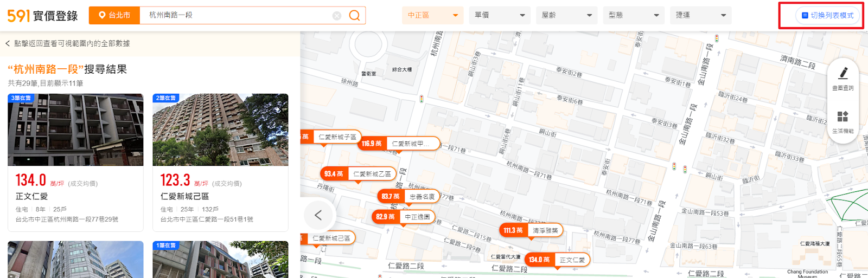The width and height of the screenshot is (868, 278).
Task: Open the 正文仁愛 building photo
Action: pos(75,130)
